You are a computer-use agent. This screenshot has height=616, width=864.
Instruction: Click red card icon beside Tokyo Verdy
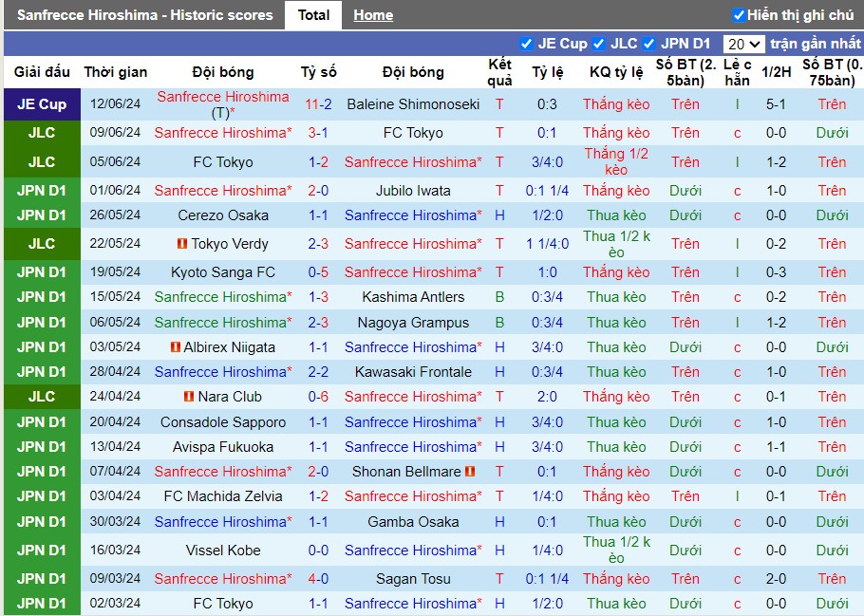coord(182,243)
